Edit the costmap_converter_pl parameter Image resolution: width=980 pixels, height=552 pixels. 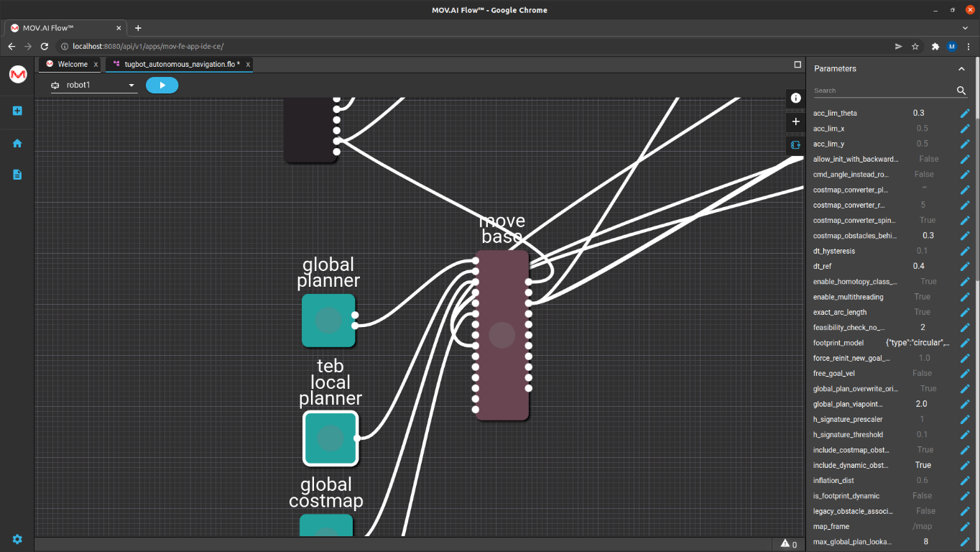965,190
